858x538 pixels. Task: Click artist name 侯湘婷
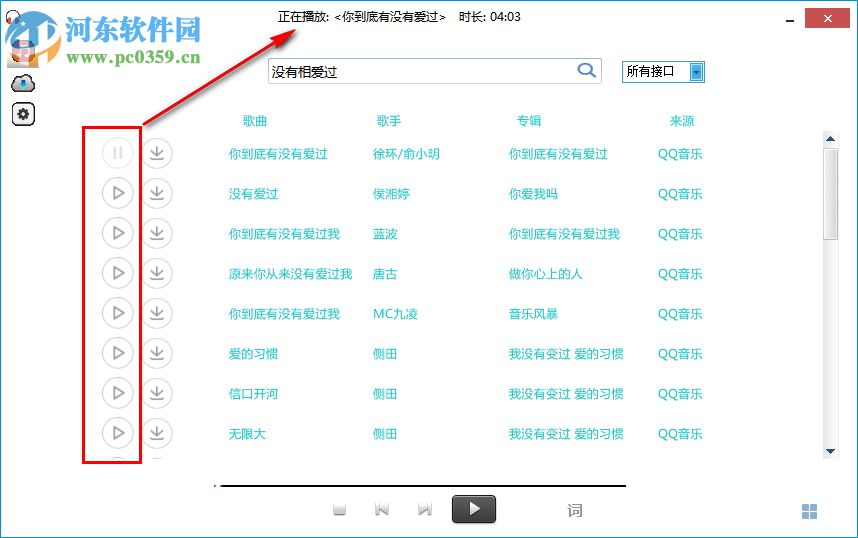(x=391, y=194)
